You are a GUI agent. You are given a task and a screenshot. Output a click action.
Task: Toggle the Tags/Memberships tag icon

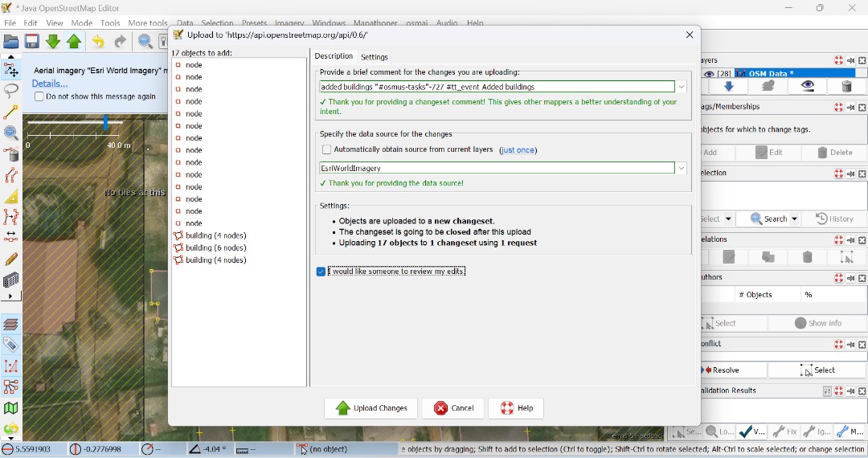[10, 346]
